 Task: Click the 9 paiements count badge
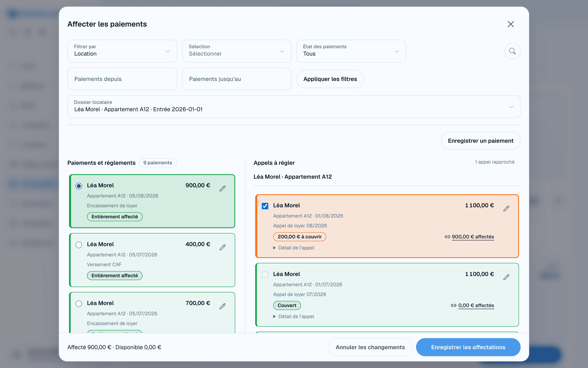tap(158, 163)
